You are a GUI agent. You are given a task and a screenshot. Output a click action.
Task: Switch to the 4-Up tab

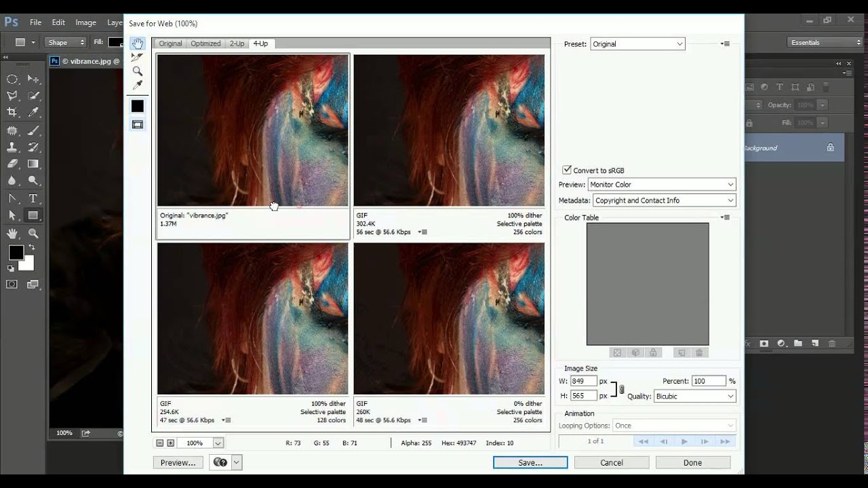261,43
